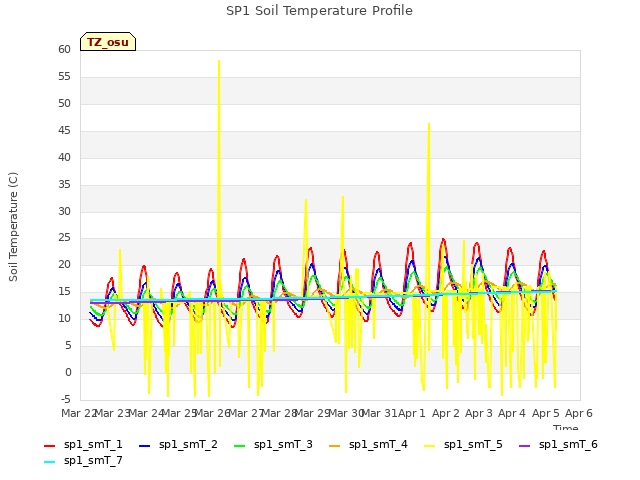
Task: Click the TZ_osu annotation tag
Action: [x=108, y=42]
